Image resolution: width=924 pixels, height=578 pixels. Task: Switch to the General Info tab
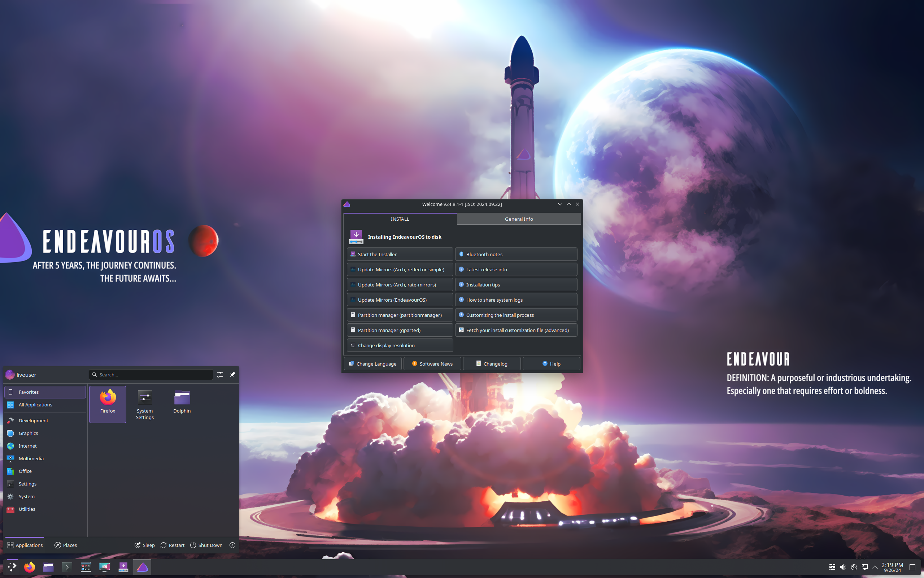519,219
